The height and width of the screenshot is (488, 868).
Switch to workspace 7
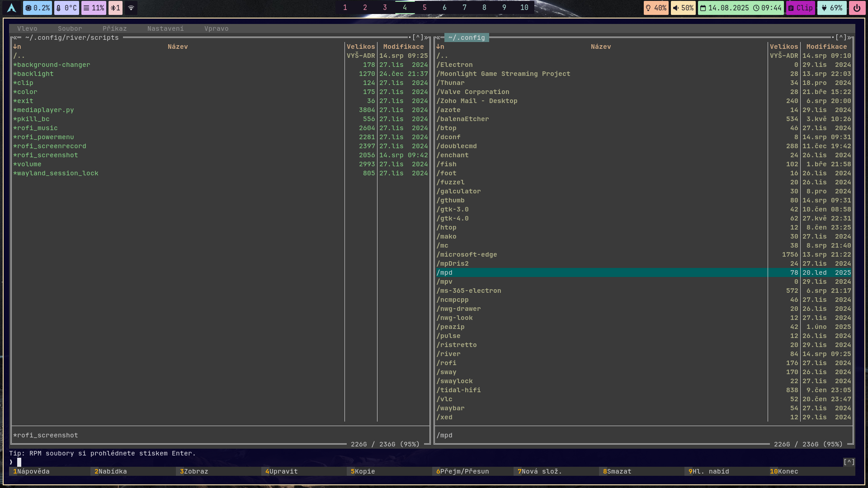464,7
